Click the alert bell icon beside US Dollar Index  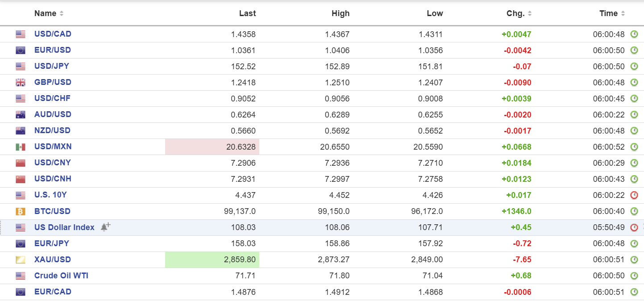pyautogui.click(x=105, y=227)
